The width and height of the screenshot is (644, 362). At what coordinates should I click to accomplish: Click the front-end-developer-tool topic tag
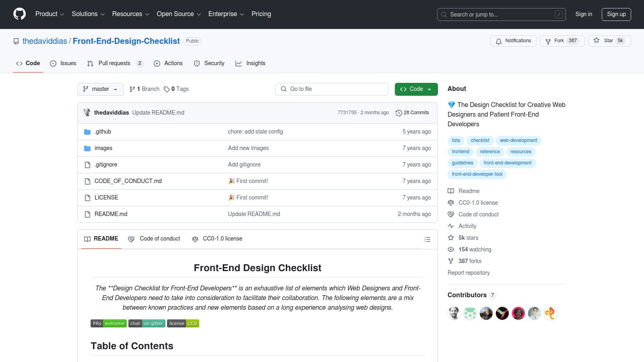[x=477, y=174]
